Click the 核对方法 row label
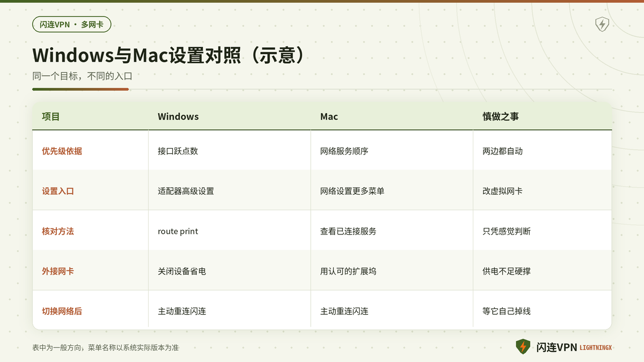The width and height of the screenshot is (644, 362). (x=58, y=231)
